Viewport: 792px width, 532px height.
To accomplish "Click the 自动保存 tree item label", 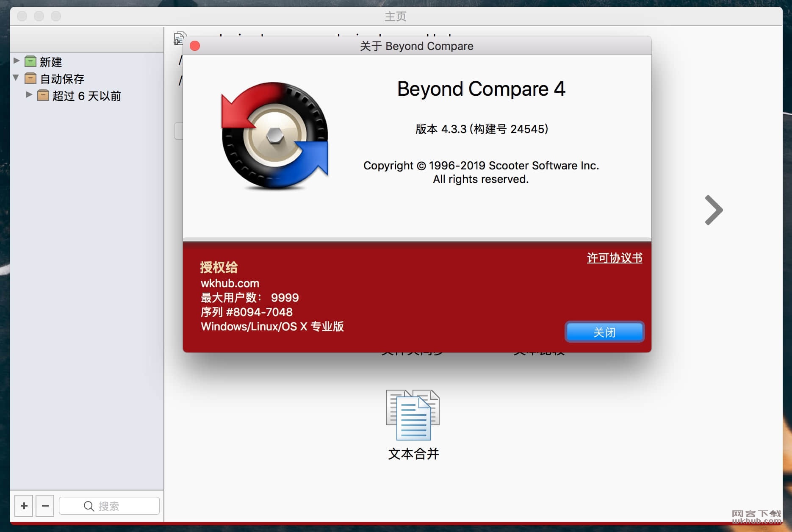I will pyautogui.click(x=62, y=79).
